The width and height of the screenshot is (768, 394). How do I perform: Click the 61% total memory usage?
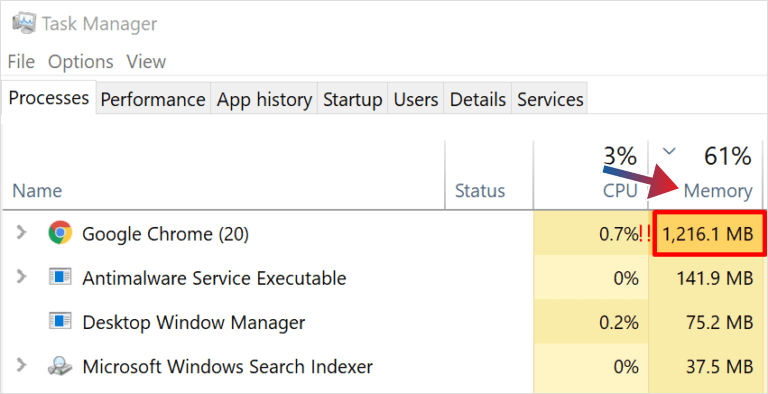(x=727, y=156)
